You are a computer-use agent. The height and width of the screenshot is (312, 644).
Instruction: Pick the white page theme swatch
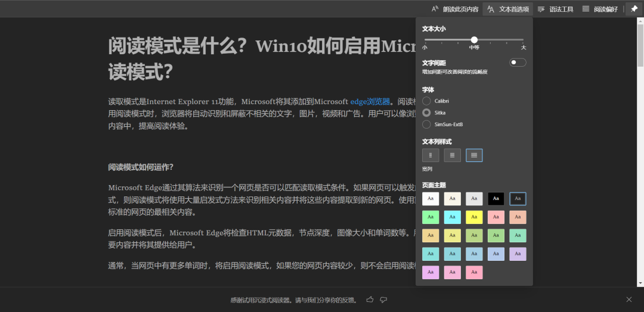pyautogui.click(x=431, y=199)
